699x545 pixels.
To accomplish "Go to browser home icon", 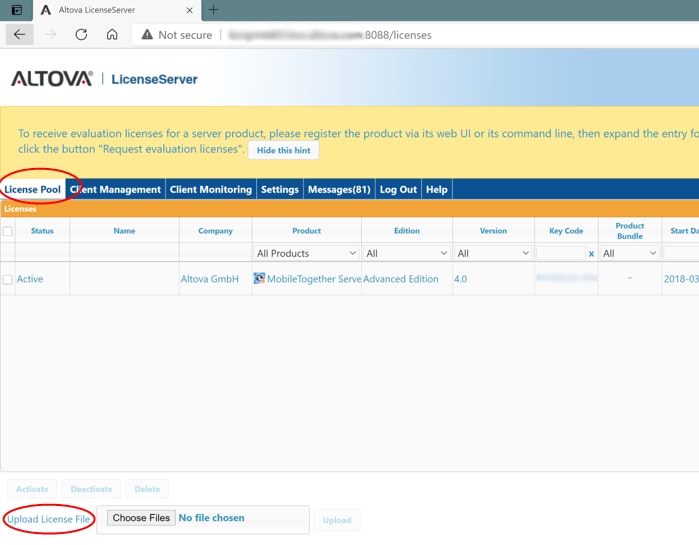I will tap(112, 34).
